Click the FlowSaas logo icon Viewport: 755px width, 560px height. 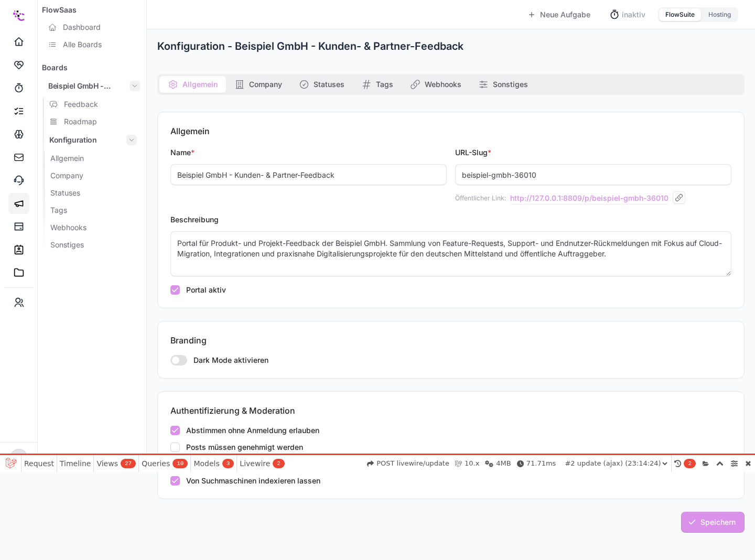pos(19,15)
